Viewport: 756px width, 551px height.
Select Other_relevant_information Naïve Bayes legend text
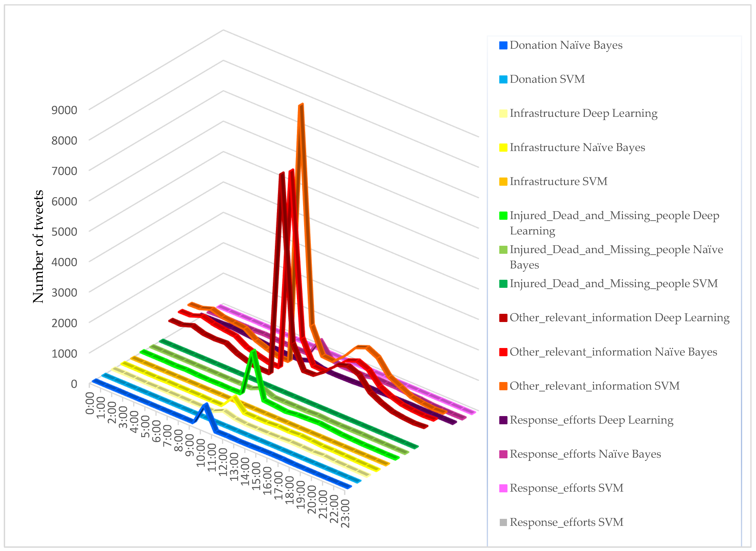613,352
